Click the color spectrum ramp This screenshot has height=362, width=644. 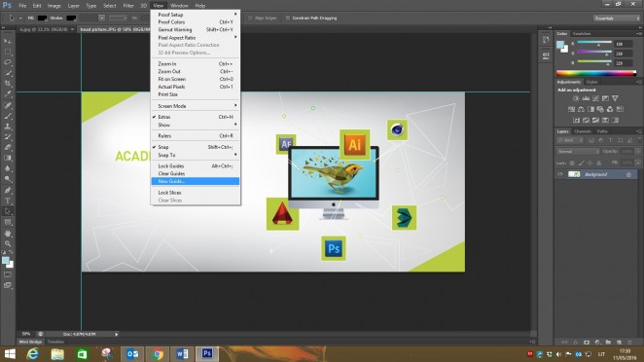(x=596, y=74)
